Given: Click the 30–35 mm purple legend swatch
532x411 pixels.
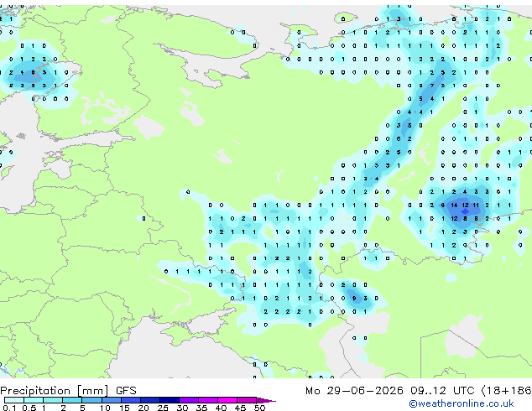Looking at the screenshot, I should tap(188, 400).
